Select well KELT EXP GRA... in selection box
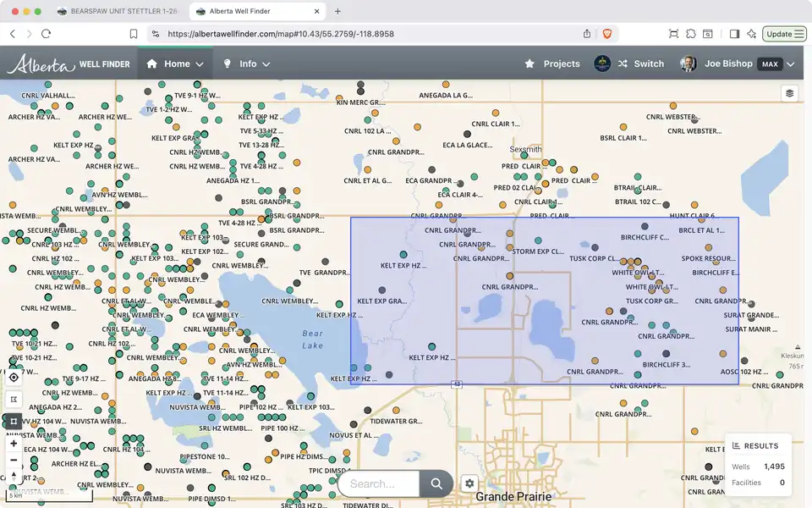This screenshot has height=508, width=812. coord(381,301)
